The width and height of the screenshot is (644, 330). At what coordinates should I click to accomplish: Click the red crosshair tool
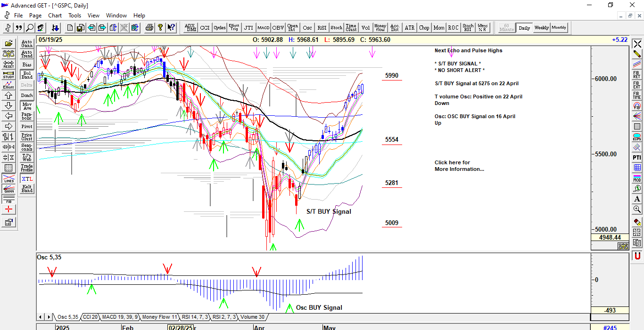[x=8, y=209]
